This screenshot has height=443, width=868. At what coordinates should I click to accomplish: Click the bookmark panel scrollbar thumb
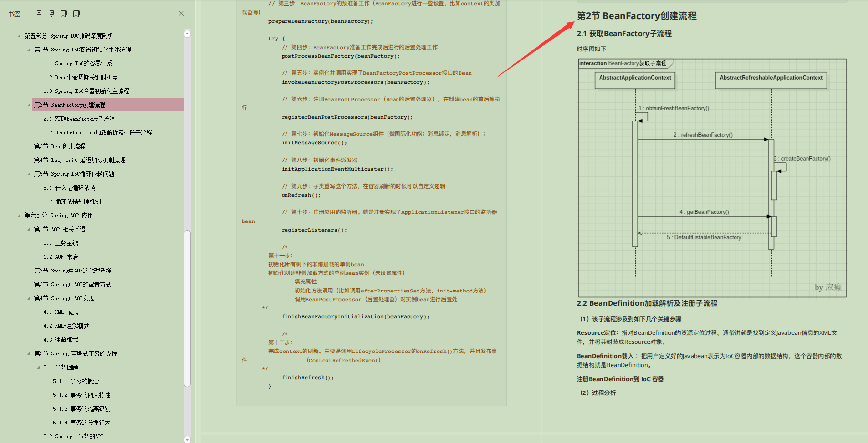[x=187, y=309]
